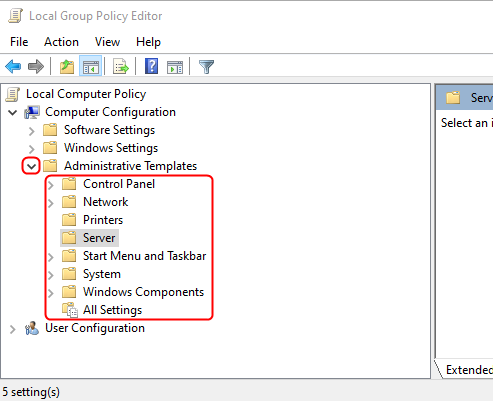Click the Export List toolbar icon
The image size is (493, 401).
point(121,66)
